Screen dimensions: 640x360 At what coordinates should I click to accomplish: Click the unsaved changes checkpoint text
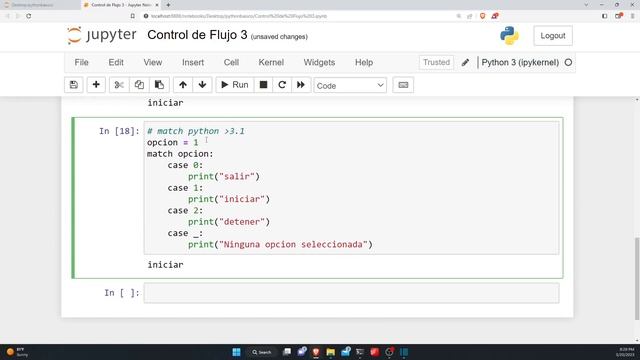[279, 37]
